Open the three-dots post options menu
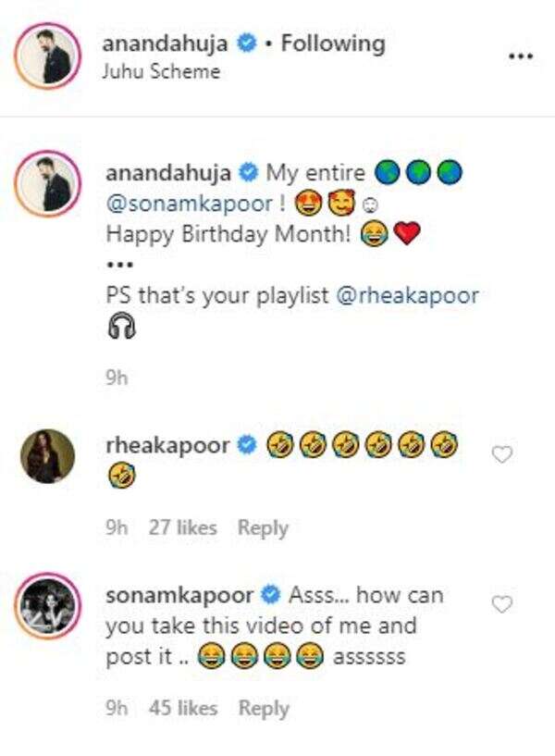 pos(522,56)
